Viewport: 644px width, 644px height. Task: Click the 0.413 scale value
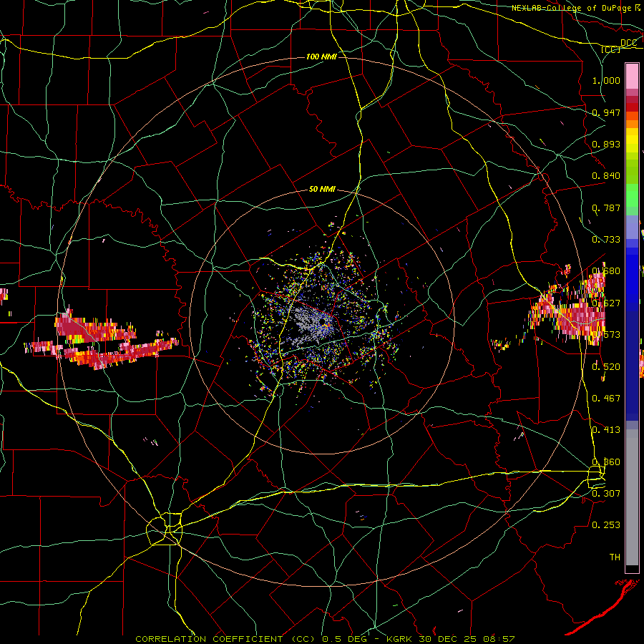(606, 429)
